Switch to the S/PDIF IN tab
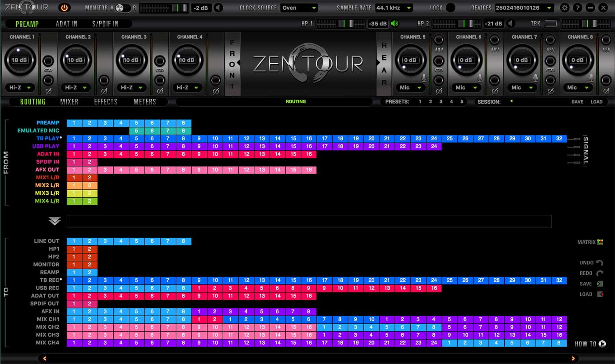 (105, 24)
